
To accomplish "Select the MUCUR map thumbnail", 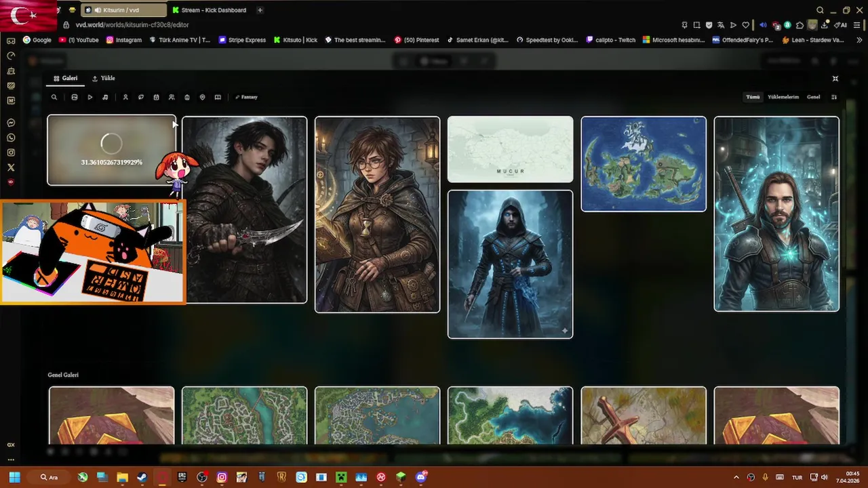I will pyautogui.click(x=510, y=149).
